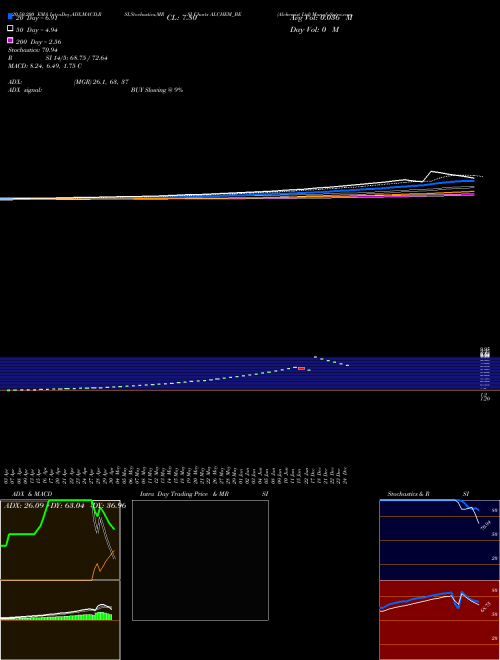Image resolution: width=500 pixels, height=660 pixels.
Task: Select the '200 Day = 2.36' legend text
Action: click(x=39, y=42)
